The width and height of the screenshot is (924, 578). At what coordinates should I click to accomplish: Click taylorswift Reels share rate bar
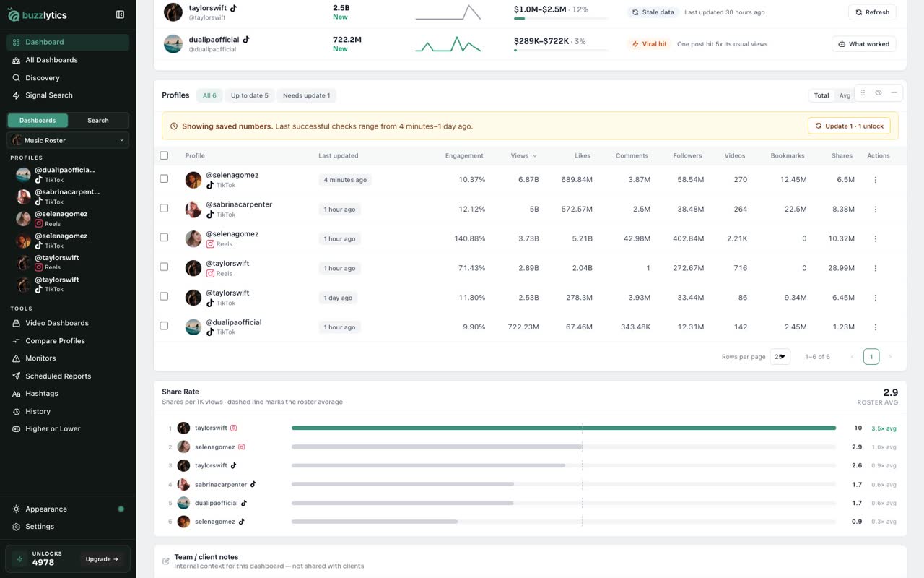[x=564, y=428]
